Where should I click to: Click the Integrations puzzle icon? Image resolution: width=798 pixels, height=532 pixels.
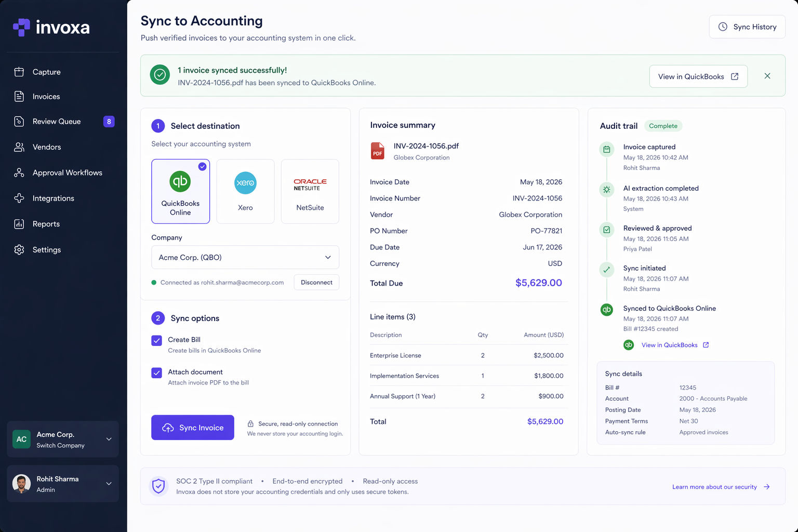[x=19, y=198]
